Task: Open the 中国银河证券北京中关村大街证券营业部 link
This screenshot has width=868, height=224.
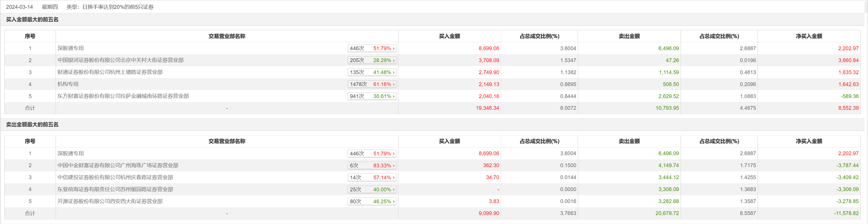Action: [x=120, y=60]
